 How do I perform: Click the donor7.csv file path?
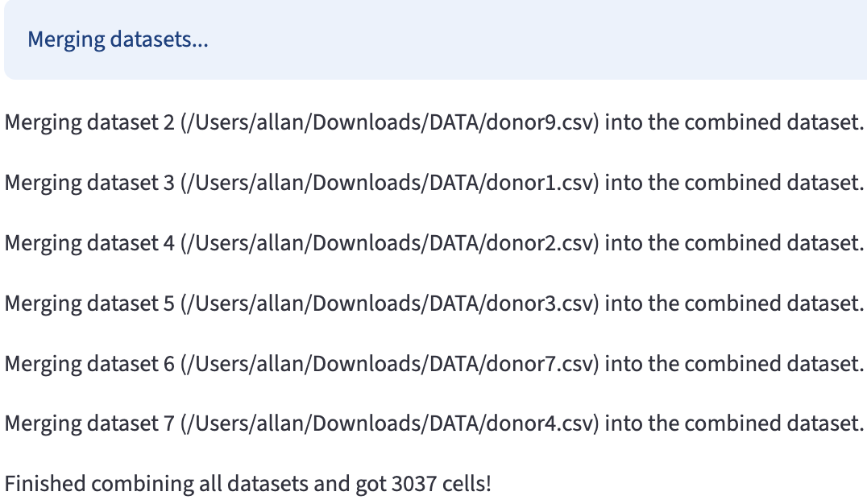pos(389,364)
